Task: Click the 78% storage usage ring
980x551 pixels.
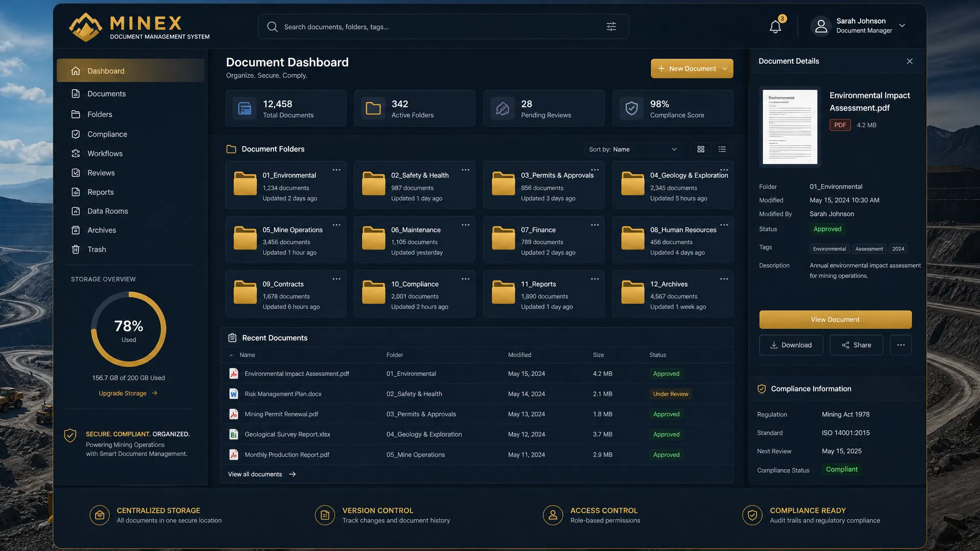Action: tap(129, 330)
